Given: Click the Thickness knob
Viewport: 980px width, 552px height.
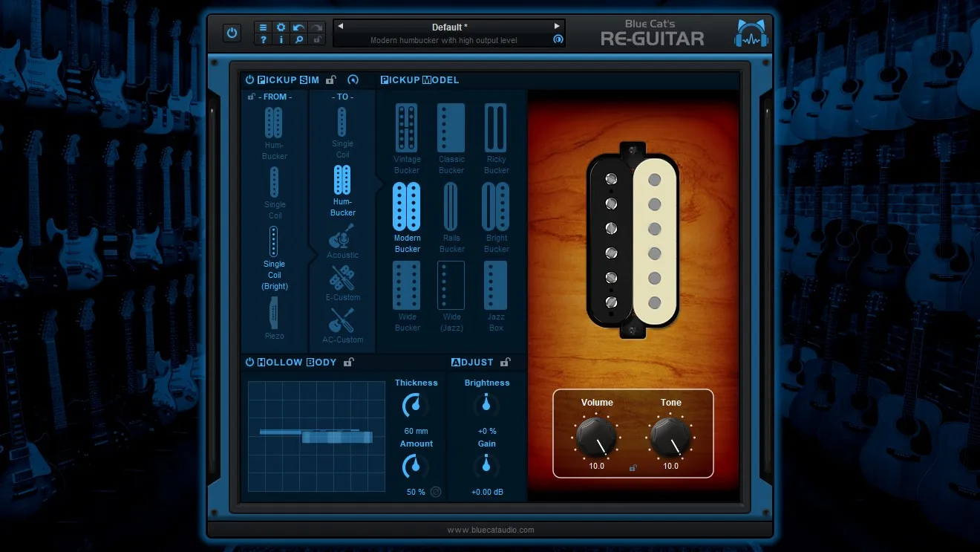Looking at the screenshot, I should 415,406.
